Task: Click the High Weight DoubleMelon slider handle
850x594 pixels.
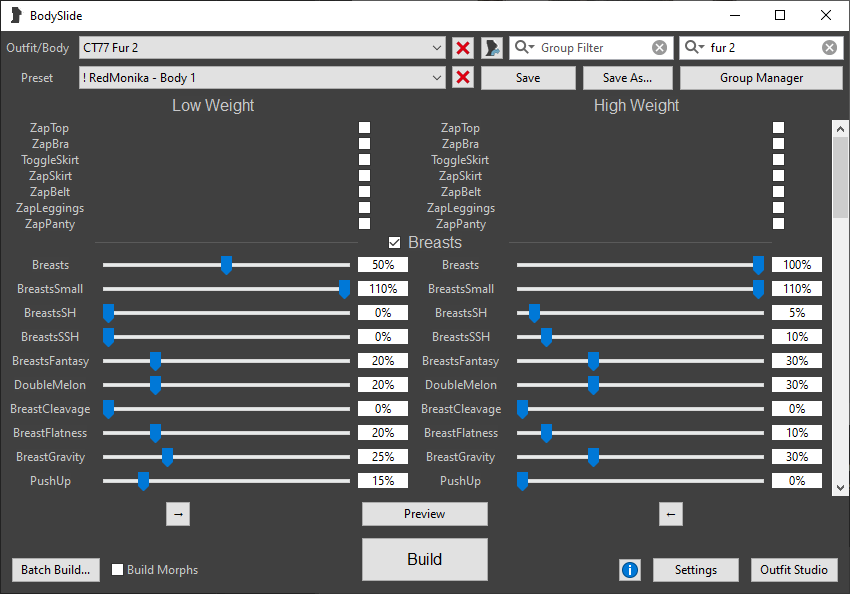Action: coord(594,385)
